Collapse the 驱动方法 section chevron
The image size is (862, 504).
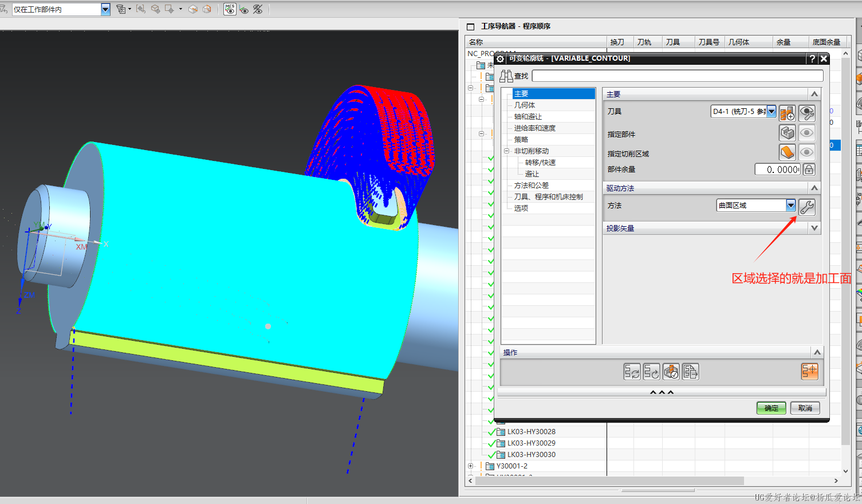(814, 188)
